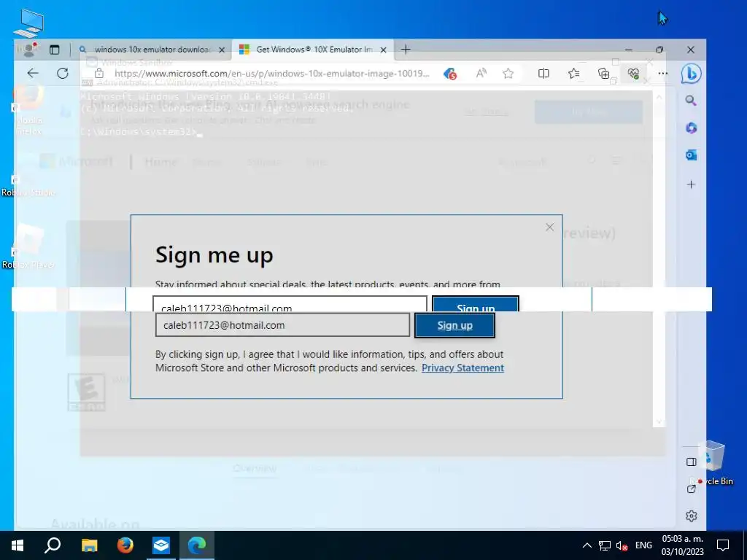Close the Sign me up dialog
This screenshot has height=560, width=747.
550,227
